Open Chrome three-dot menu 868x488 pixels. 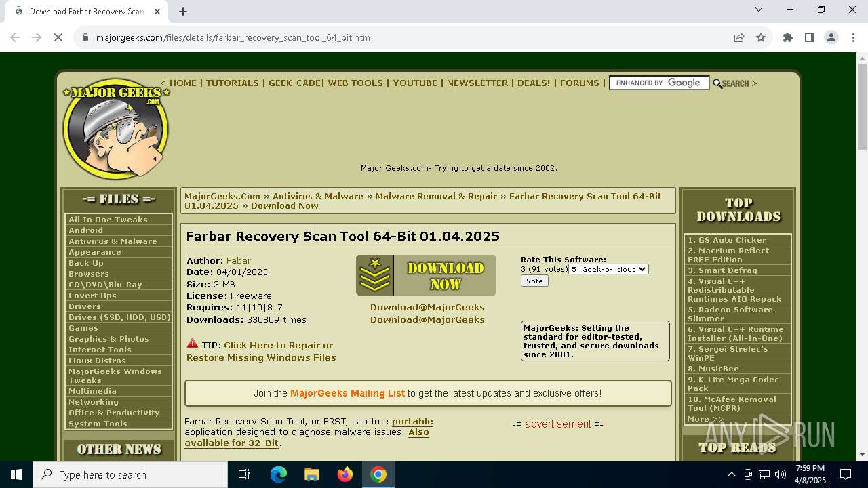853,37
